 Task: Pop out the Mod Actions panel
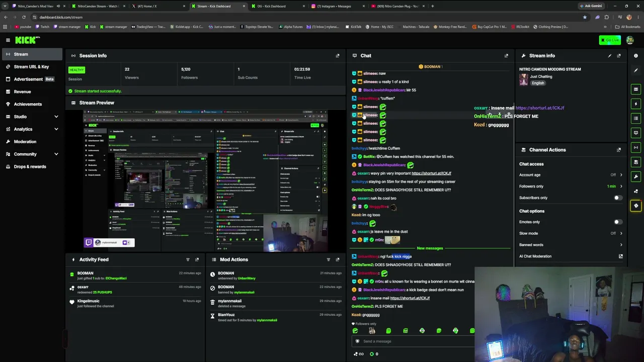(338, 259)
